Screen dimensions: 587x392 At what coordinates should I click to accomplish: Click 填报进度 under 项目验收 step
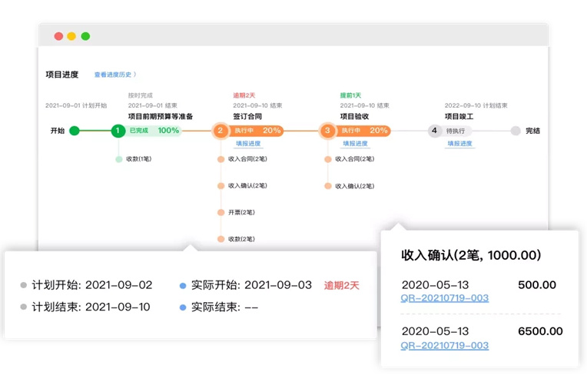355,144
